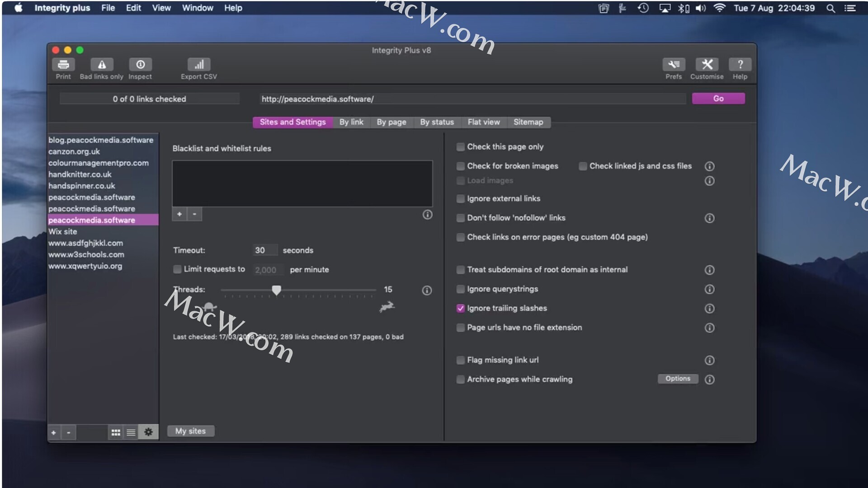Click the Export CSV icon
This screenshot has width=868, height=488.
click(x=199, y=65)
